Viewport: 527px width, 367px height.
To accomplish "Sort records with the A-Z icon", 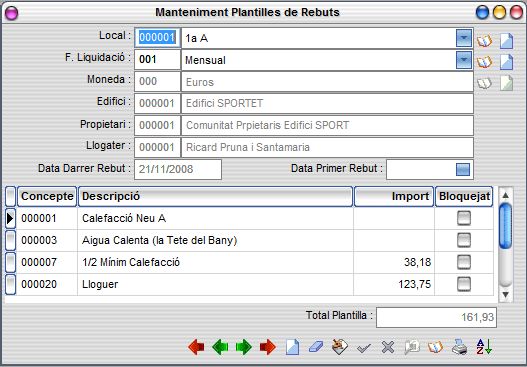I will pyautogui.click(x=484, y=346).
